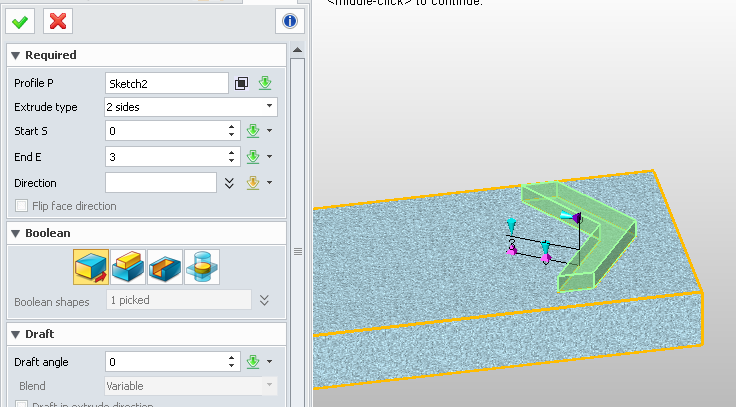
Task: Toggle Flip face direction checkbox
Action: [x=22, y=206]
